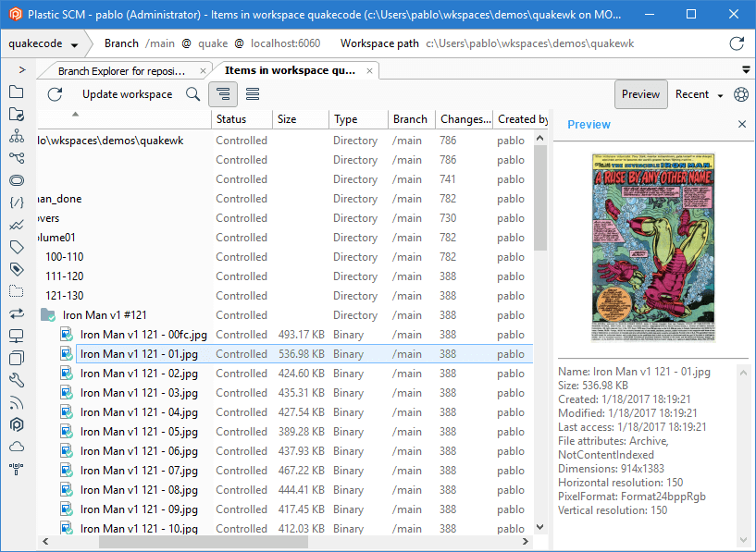Screen dimensions: 756x552
Task: Click the Update workspace button
Action: pos(130,93)
